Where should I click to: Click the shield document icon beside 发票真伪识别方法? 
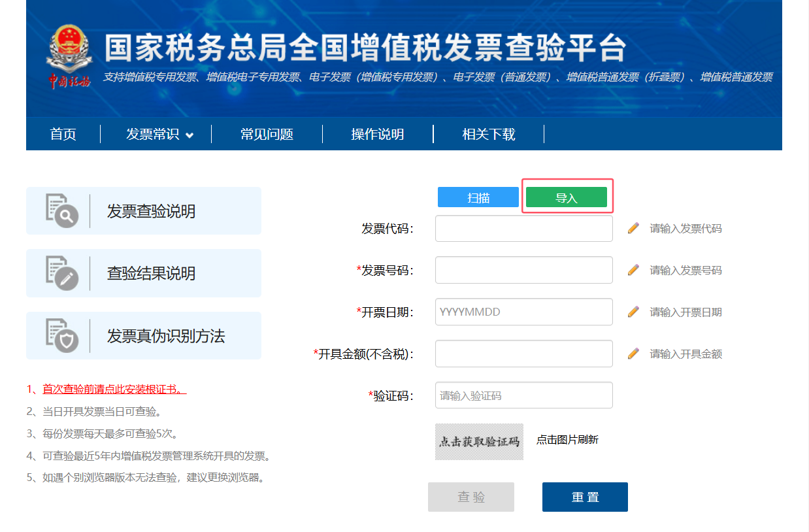[61, 336]
